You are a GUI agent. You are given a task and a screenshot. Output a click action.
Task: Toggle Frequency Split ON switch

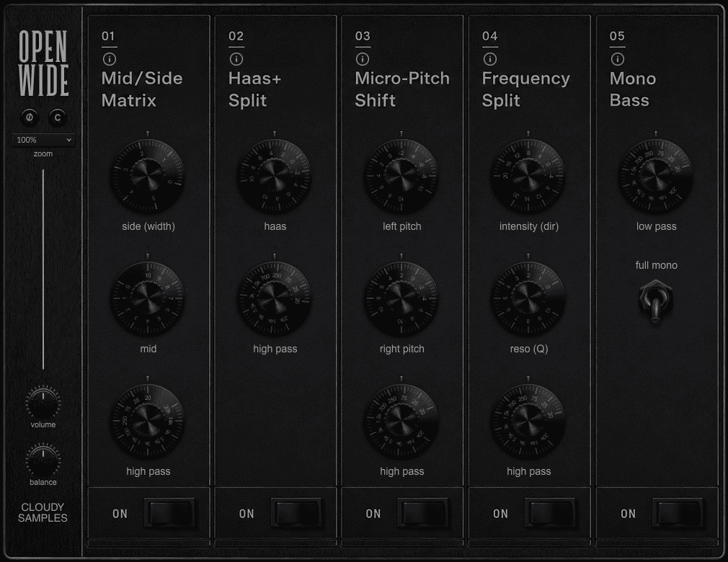point(551,513)
